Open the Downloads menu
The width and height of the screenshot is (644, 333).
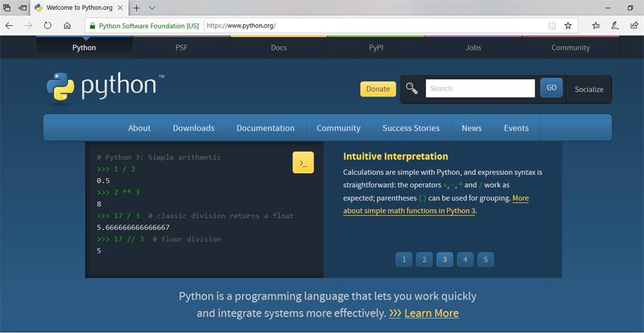[194, 128]
